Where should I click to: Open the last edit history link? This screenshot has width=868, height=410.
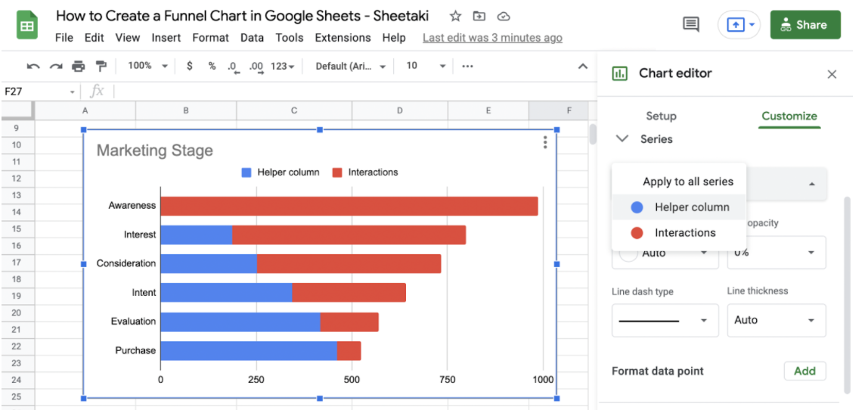click(492, 38)
